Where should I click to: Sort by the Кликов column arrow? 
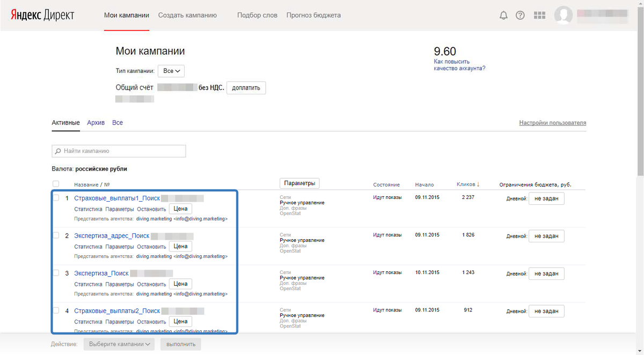click(x=478, y=184)
